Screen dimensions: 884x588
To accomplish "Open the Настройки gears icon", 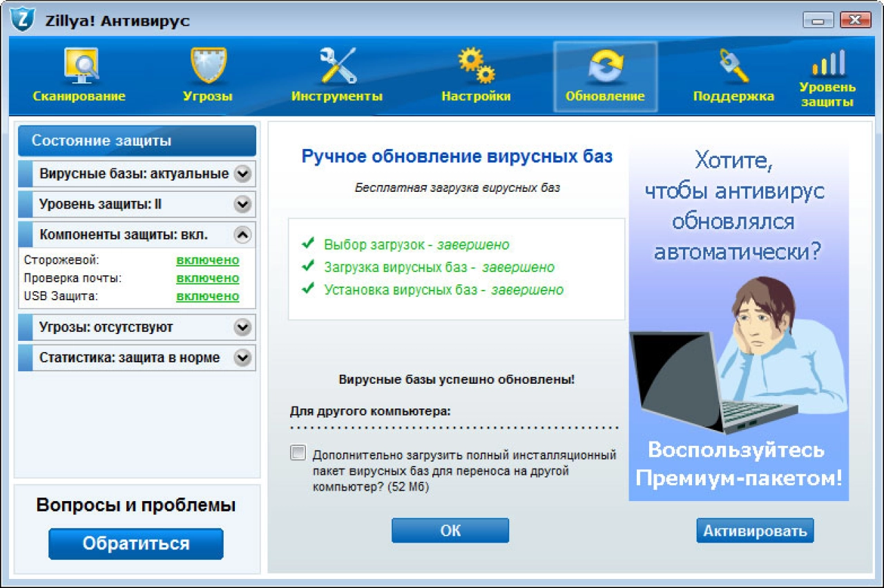I will 477,66.
